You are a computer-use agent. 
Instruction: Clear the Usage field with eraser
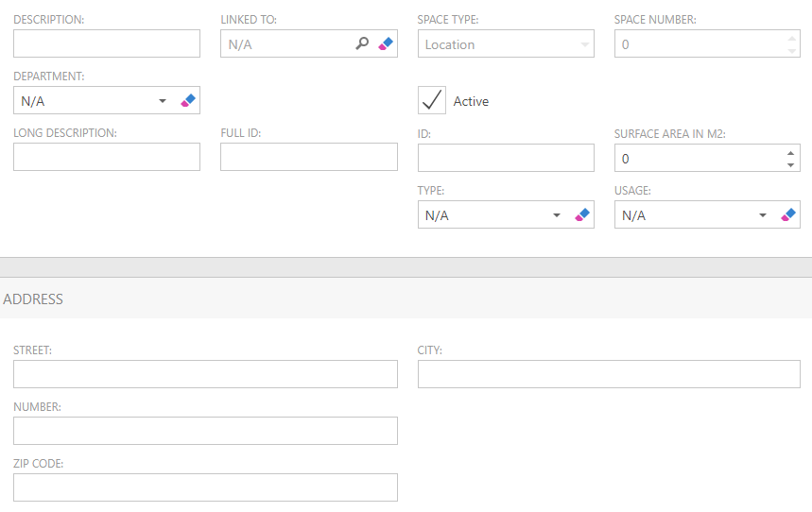pos(788,214)
